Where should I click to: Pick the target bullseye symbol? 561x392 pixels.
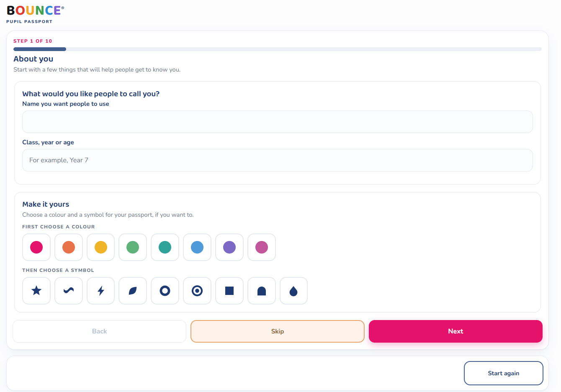197,291
